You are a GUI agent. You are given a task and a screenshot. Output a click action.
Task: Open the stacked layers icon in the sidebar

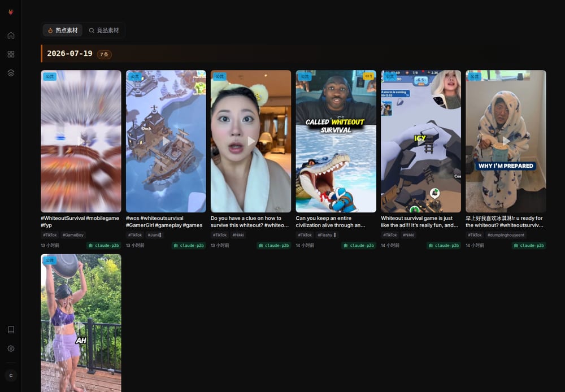click(x=11, y=73)
